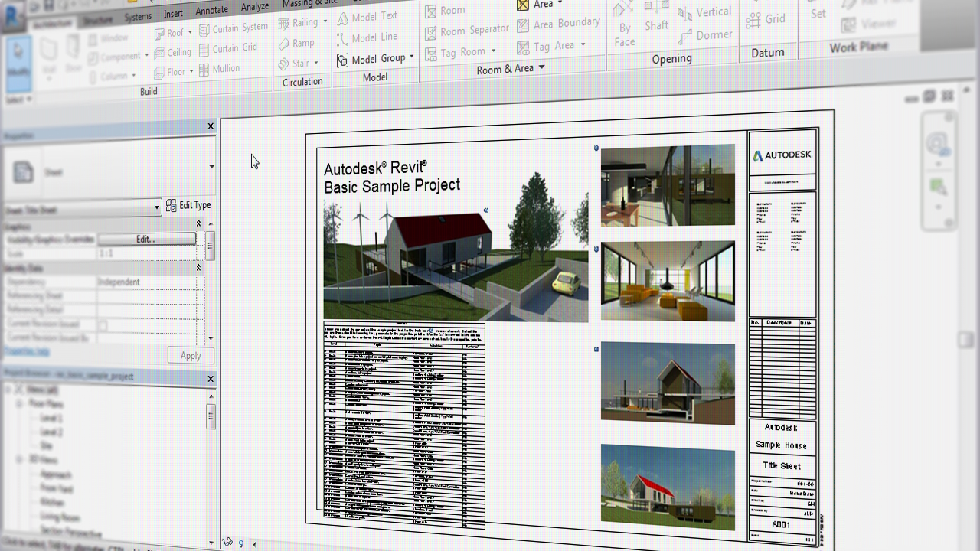Switch to the Insert ribbon tab
The image size is (980, 551).
173,14
